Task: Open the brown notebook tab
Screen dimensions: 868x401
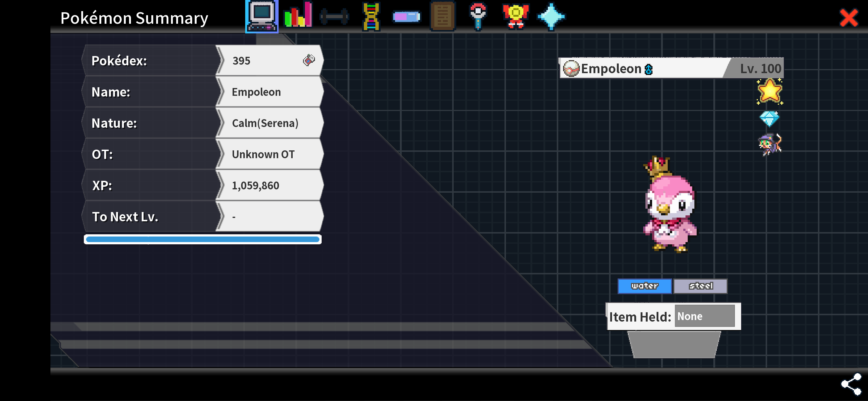Action: coord(443,16)
